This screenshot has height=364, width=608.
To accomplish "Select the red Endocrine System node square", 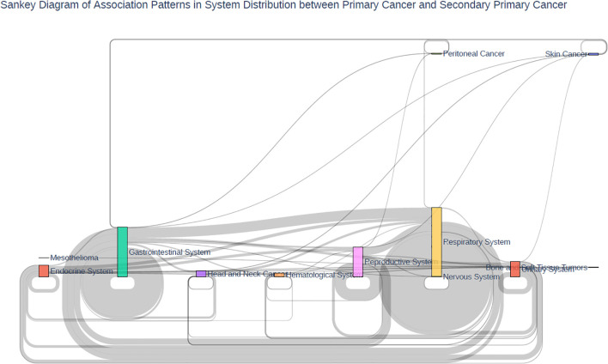I will tap(44, 271).
